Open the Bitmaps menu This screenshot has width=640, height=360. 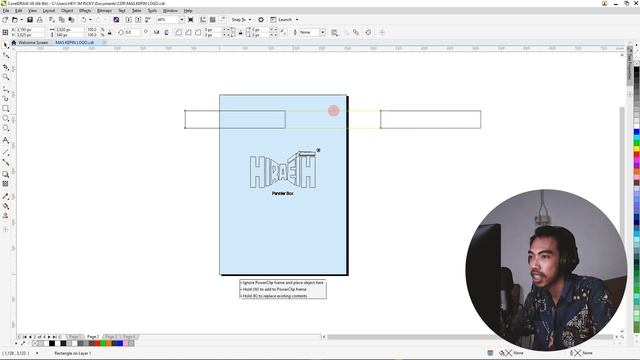[104, 11]
